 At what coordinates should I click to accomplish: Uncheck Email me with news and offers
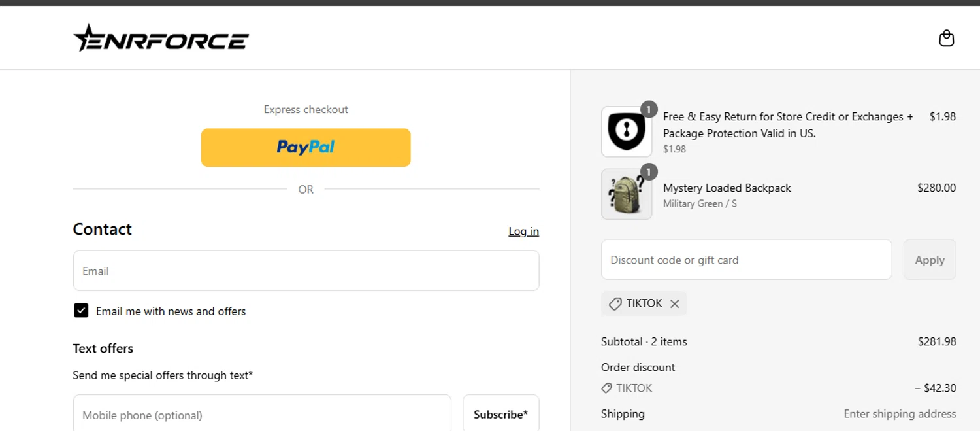pyautogui.click(x=81, y=311)
